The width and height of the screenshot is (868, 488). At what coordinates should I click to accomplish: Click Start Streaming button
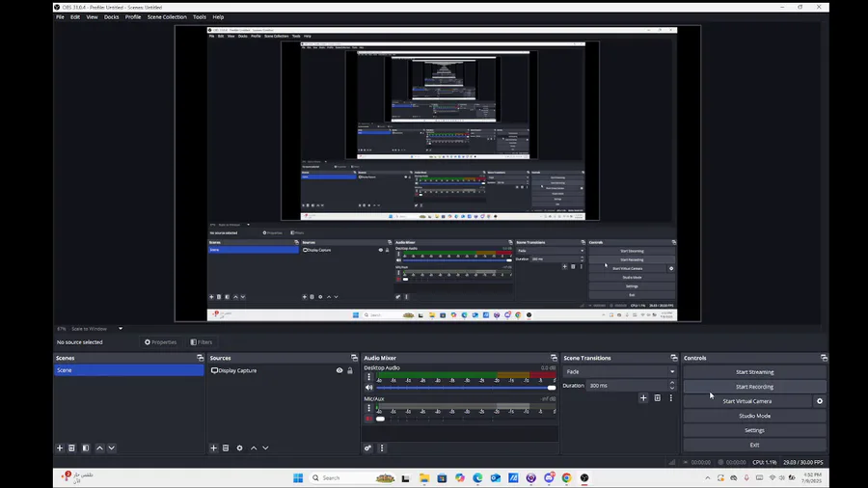(754, 372)
